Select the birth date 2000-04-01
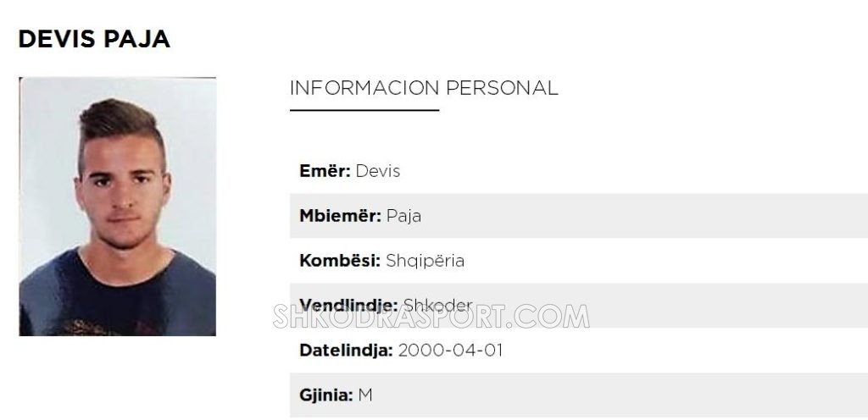The image size is (868, 420). (451, 350)
